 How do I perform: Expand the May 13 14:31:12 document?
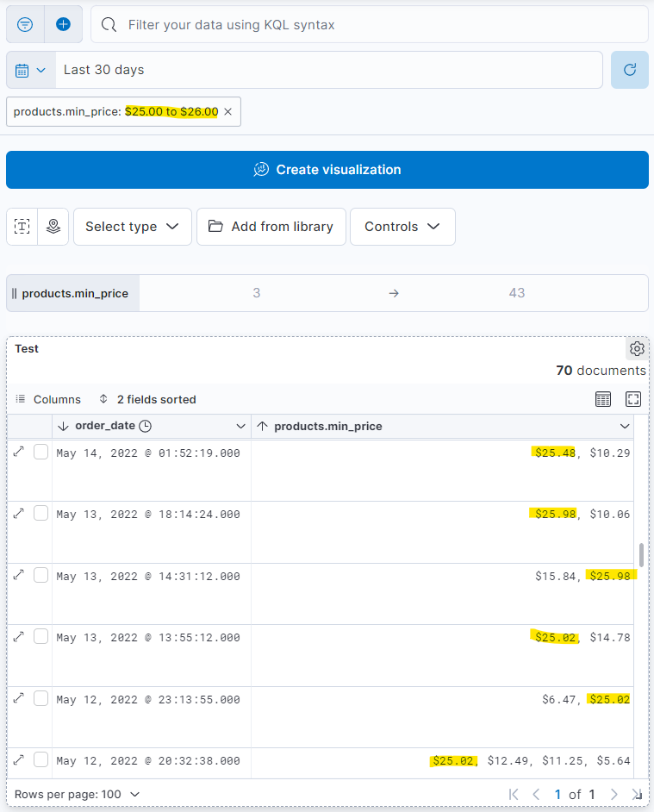[19, 575]
